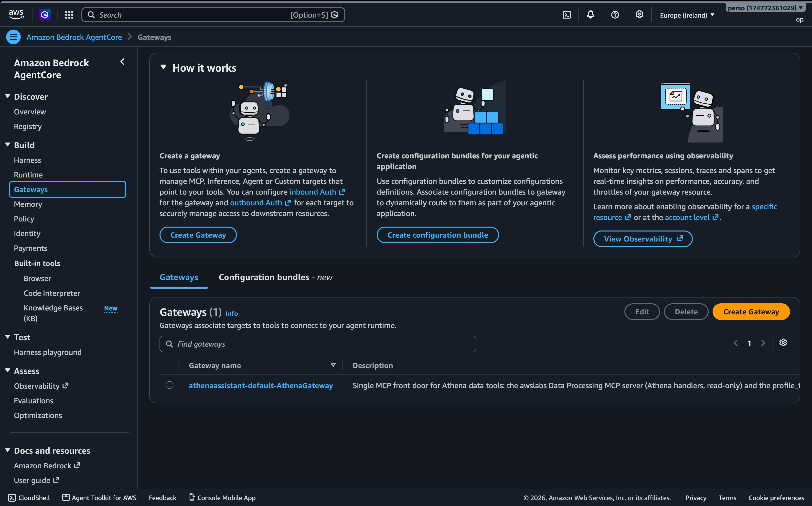Select the athenaassistant-default-AthenaGateway radio button
This screenshot has height=506, width=812.
coord(170,385)
